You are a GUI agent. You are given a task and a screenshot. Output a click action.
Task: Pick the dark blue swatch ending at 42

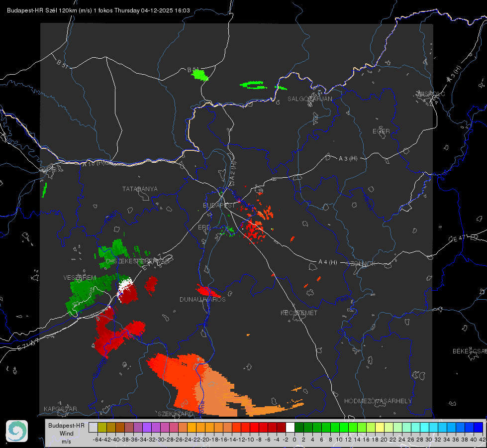[x=479, y=427]
